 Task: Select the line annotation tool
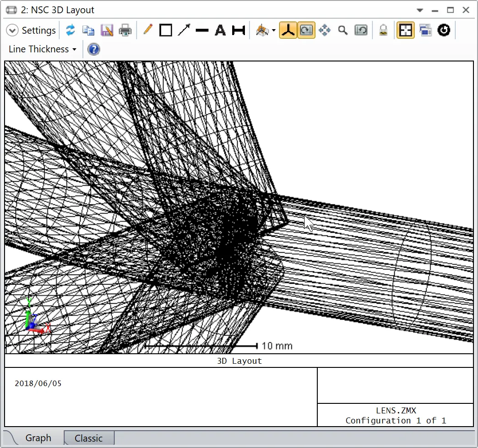pyautogui.click(x=202, y=30)
